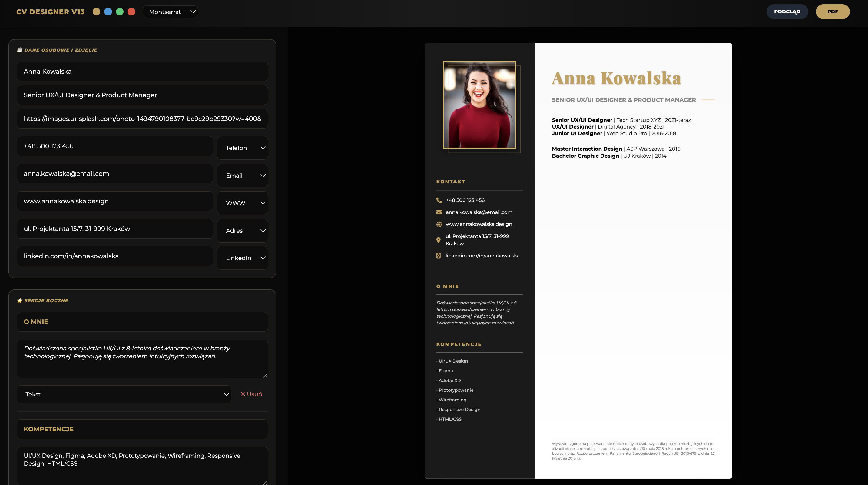Click the Anna Kowalska name input field
Viewport: 868px width, 485px height.
[x=142, y=72]
